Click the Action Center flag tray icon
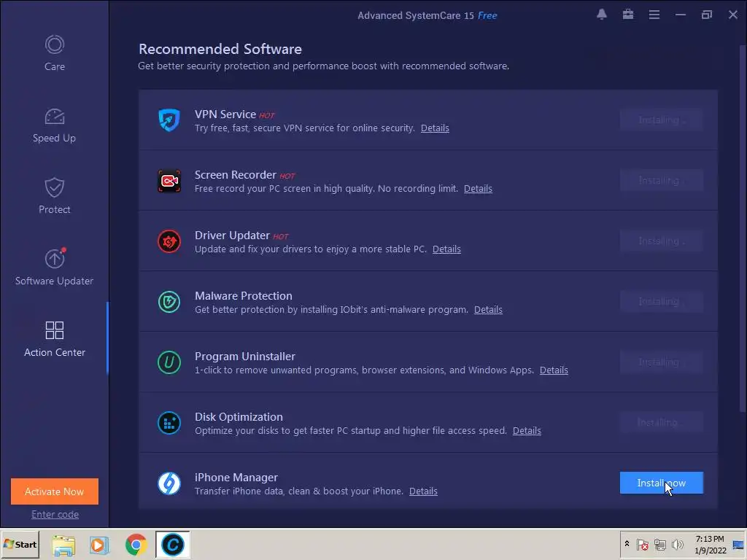 click(642, 544)
